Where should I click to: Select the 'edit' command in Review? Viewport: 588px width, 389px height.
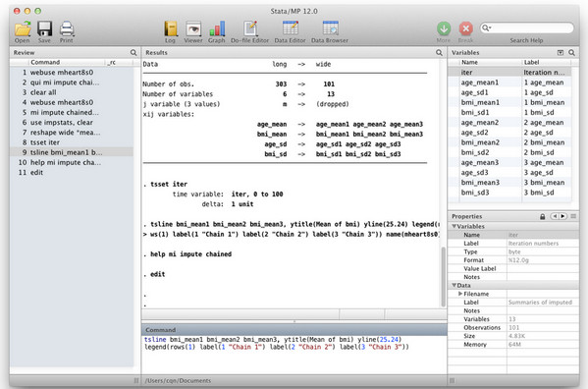pyautogui.click(x=72, y=173)
